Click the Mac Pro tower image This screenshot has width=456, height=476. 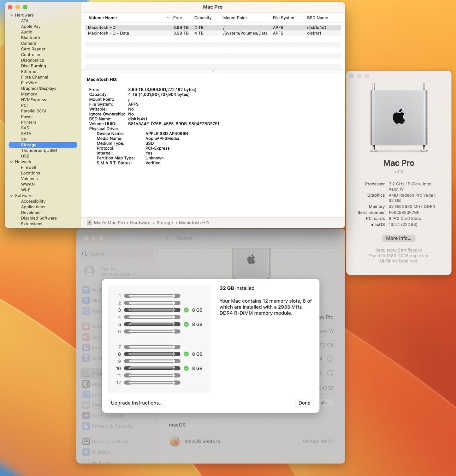tap(399, 117)
